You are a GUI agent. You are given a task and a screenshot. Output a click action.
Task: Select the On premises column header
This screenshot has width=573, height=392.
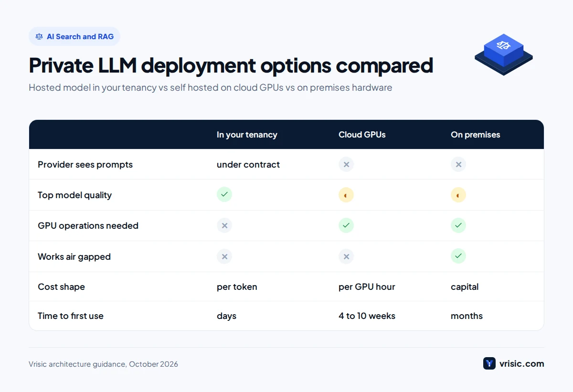coord(476,135)
